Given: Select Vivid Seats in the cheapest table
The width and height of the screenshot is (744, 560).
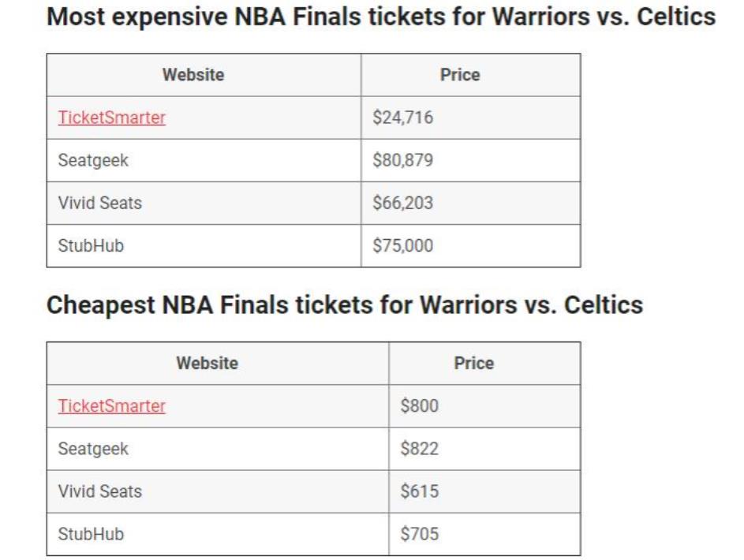Looking at the screenshot, I should click(99, 491).
